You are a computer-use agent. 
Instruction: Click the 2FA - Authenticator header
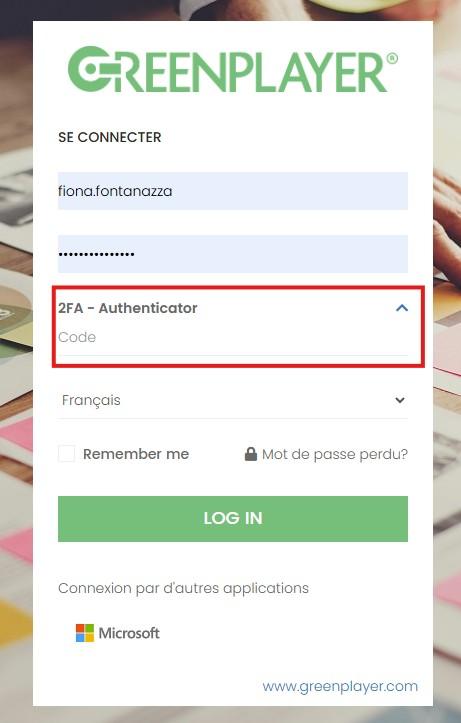pyautogui.click(x=128, y=308)
